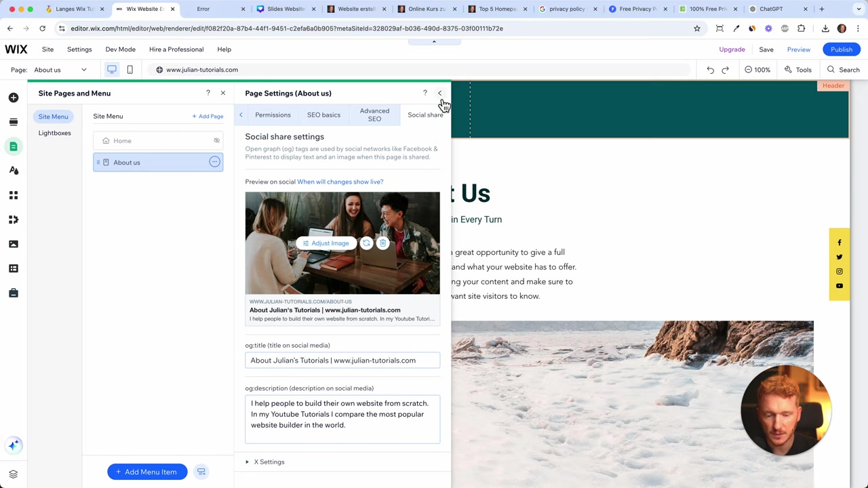The height and width of the screenshot is (488, 868).
Task: Switch to the Permissions tab
Action: pos(273,115)
